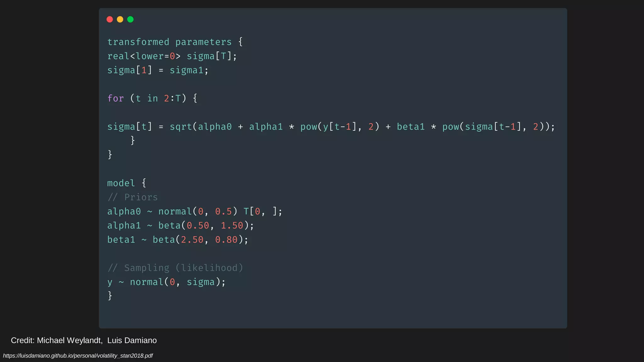Click the 'for (t in 2:T) {' line
The height and width of the screenshot is (362, 644).
(x=152, y=98)
